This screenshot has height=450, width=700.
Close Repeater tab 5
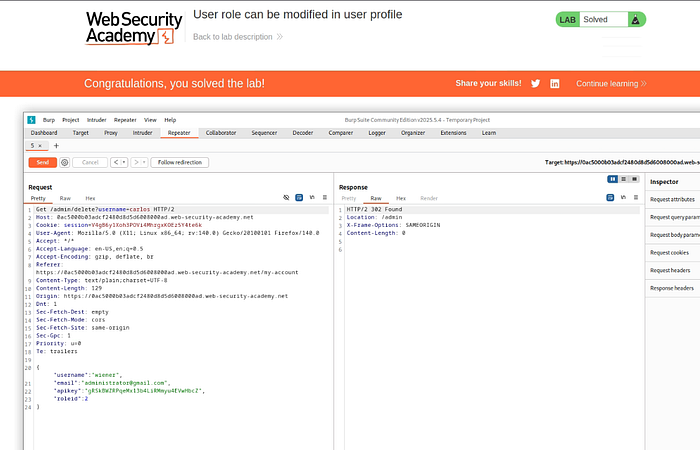[40, 146]
